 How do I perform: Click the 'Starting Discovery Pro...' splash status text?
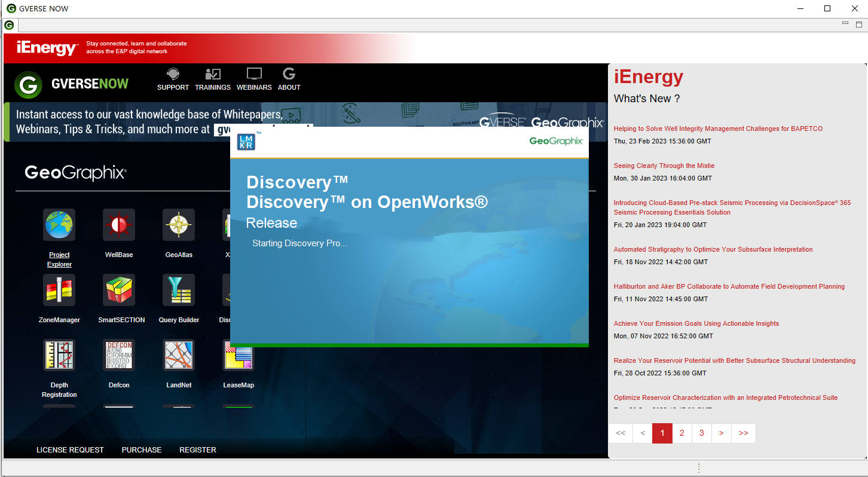(299, 243)
